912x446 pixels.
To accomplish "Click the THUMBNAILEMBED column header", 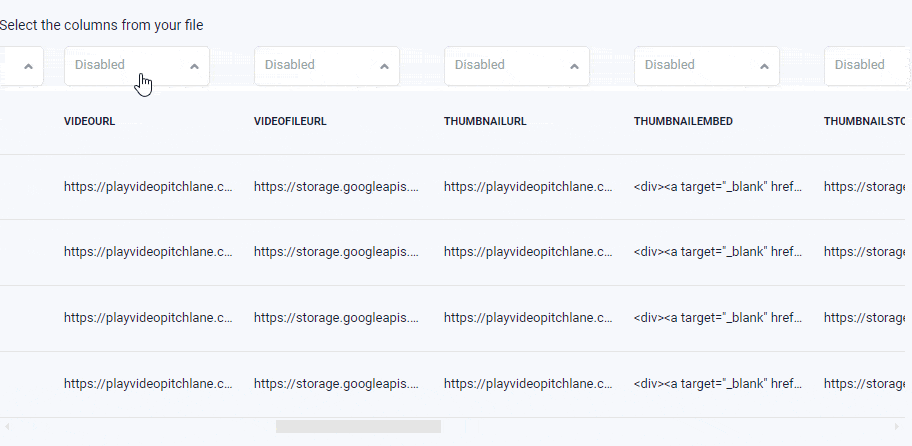I will point(683,122).
